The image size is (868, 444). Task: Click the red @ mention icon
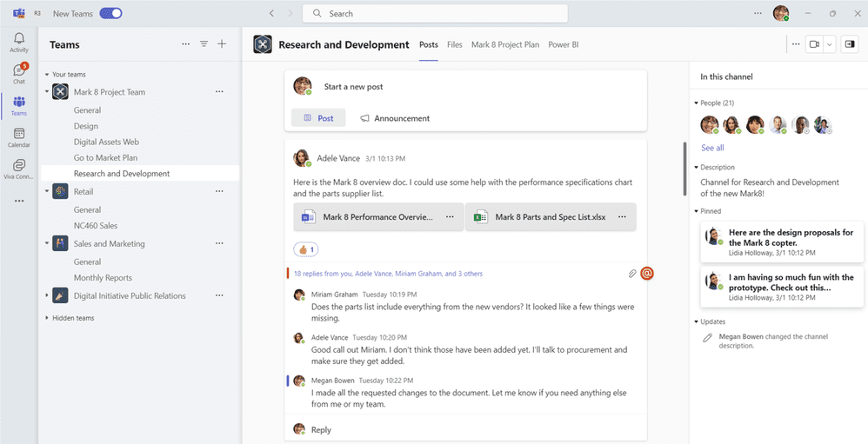pyautogui.click(x=647, y=273)
